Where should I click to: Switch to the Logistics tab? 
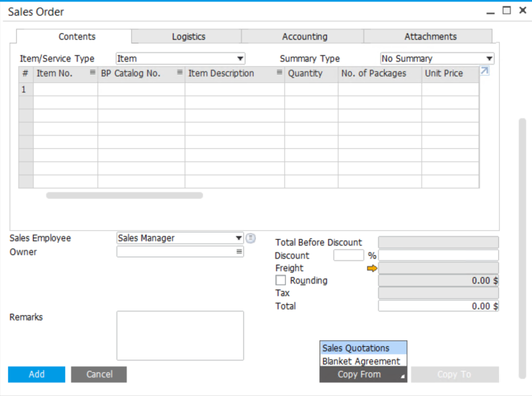(x=188, y=36)
